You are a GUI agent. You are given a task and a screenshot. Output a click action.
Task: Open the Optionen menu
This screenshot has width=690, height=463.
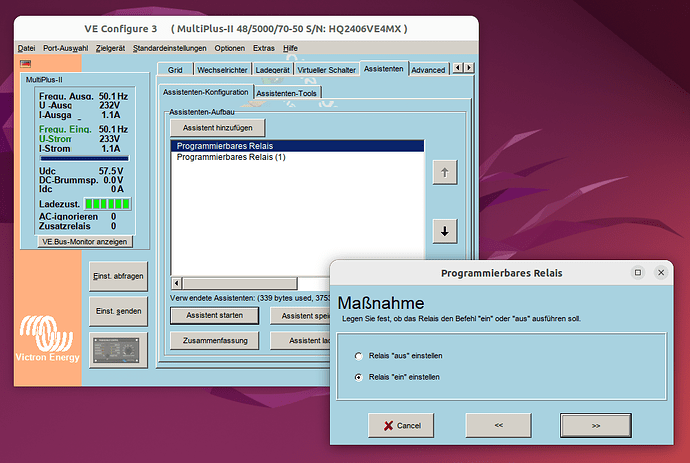[230, 48]
